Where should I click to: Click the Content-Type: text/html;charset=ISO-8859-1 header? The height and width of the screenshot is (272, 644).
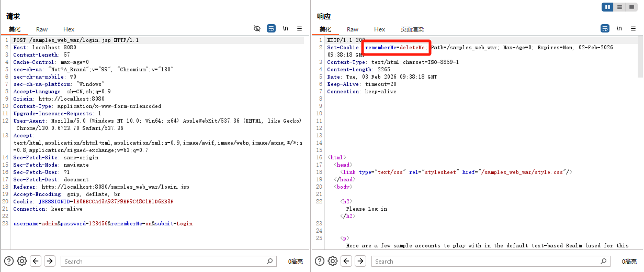pos(393,62)
